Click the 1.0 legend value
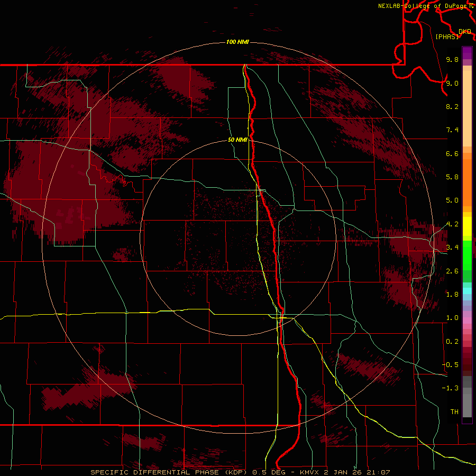The image size is (476, 476). pyautogui.click(x=452, y=318)
